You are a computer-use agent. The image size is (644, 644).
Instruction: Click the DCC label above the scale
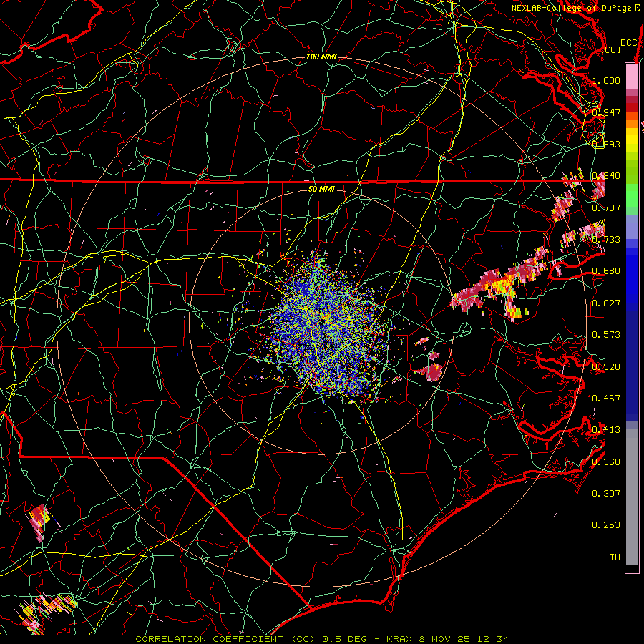[628, 43]
